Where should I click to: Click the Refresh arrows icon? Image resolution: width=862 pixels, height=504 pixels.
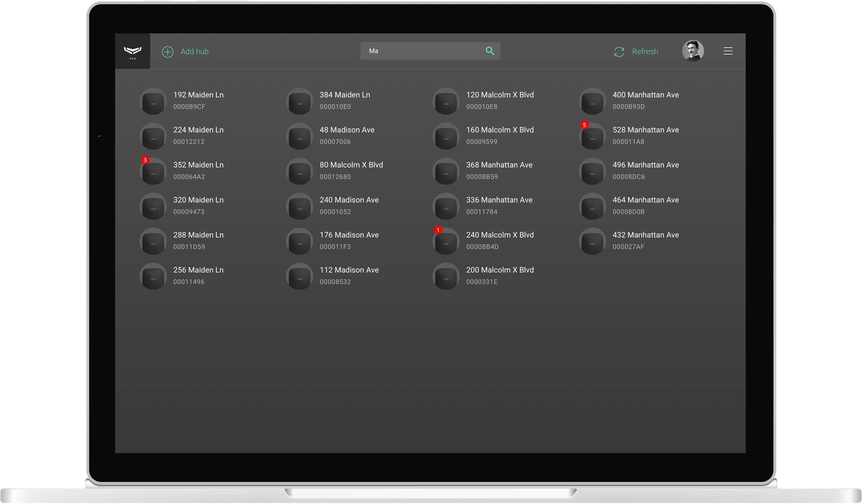619,52
